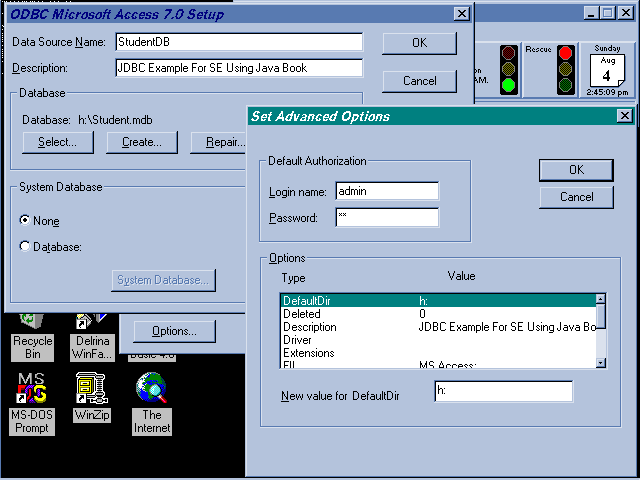
Task: Click Cancel in the ODBC Access Setup dialog
Action: pyautogui.click(x=419, y=81)
